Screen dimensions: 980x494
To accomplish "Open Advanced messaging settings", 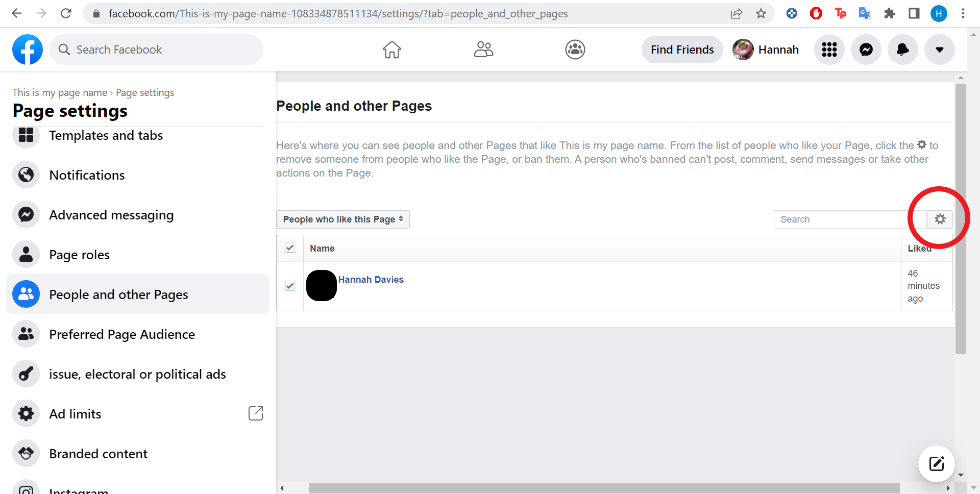I will pyautogui.click(x=137, y=215).
